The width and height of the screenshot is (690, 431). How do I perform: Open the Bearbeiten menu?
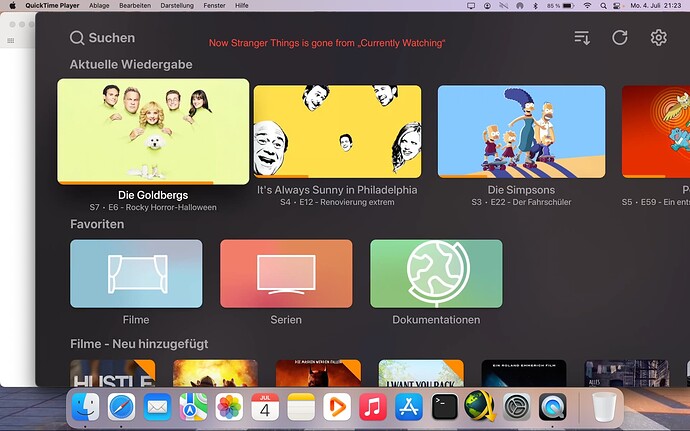[135, 6]
